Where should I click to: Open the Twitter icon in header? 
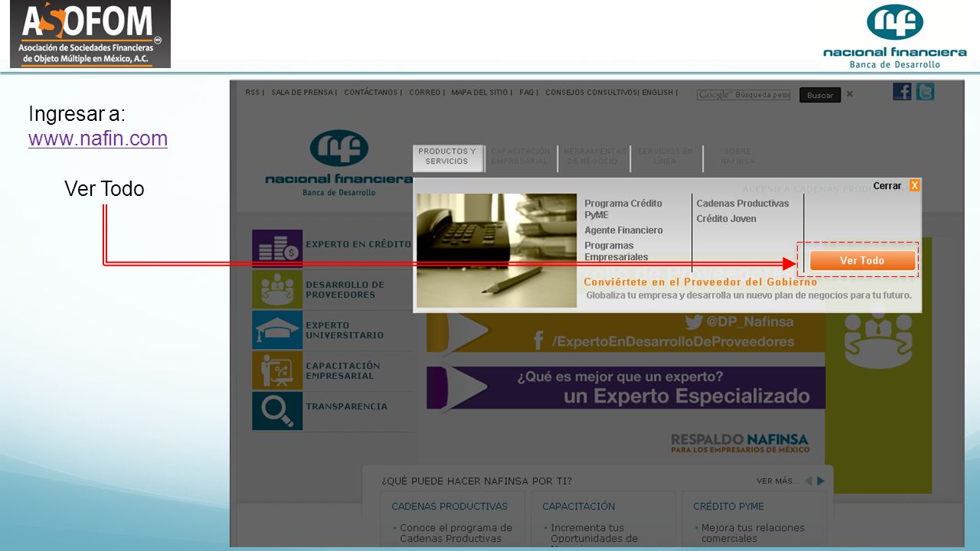925,92
